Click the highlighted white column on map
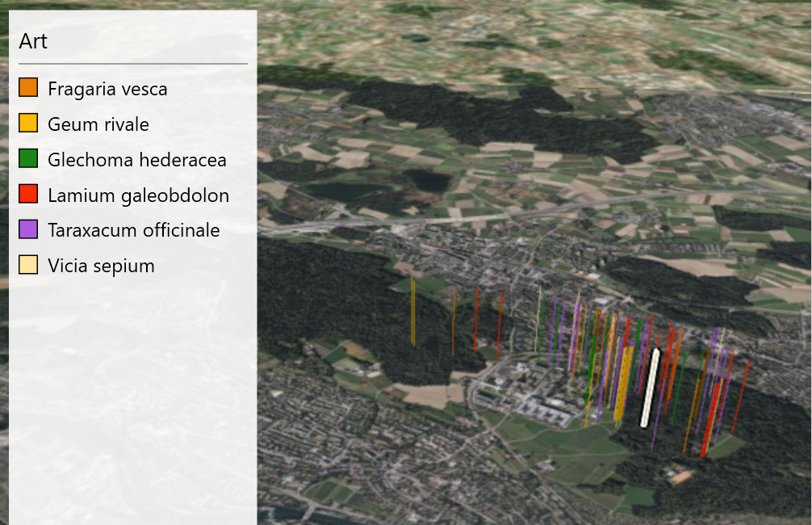This screenshot has height=525, width=812. click(x=650, y=388)
